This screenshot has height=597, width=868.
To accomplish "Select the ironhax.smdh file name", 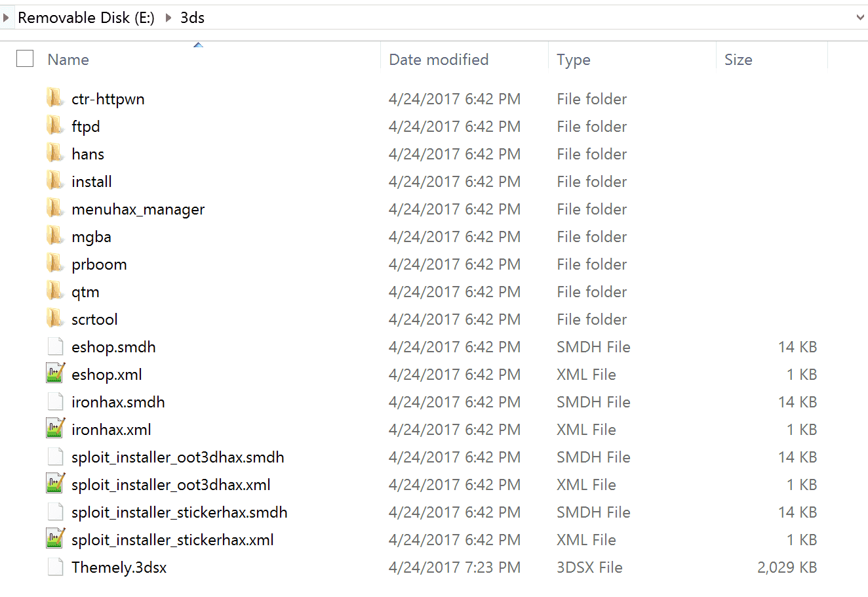I will tap(118, 402).
